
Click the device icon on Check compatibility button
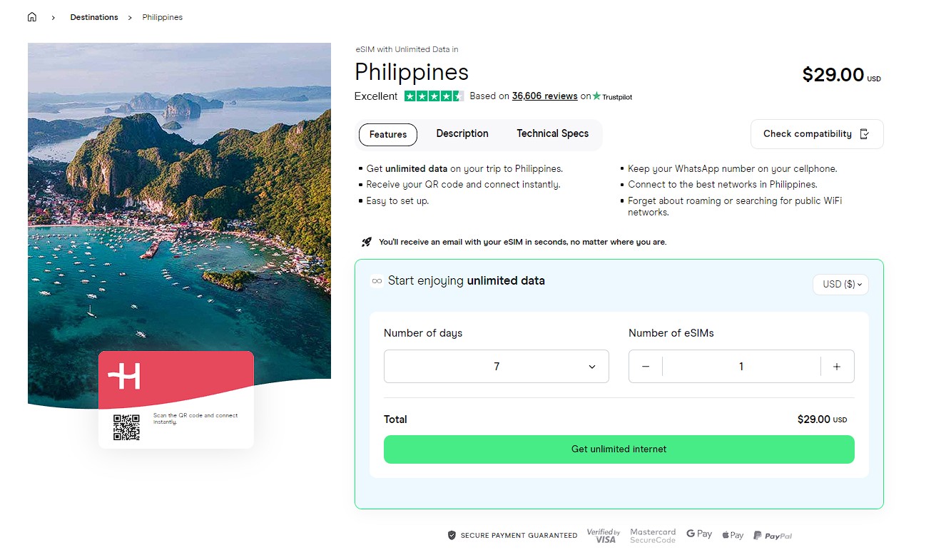click(x=865, y=133)
